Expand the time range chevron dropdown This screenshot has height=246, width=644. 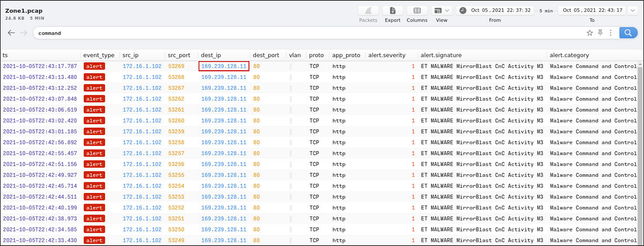pyautogui.click(x=631, y=10)
